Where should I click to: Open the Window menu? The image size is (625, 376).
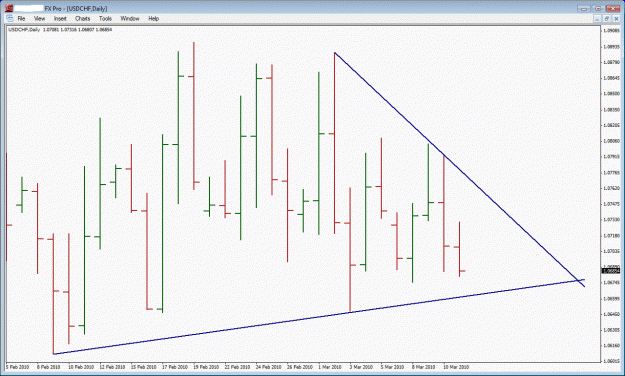(x=130, y=18)
